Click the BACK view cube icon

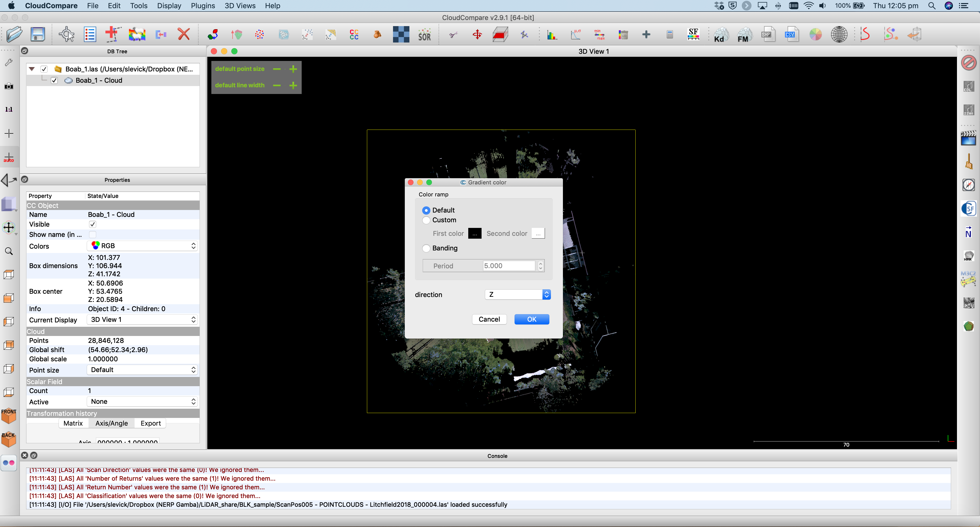pyautogui.click(x=9, y=440)
